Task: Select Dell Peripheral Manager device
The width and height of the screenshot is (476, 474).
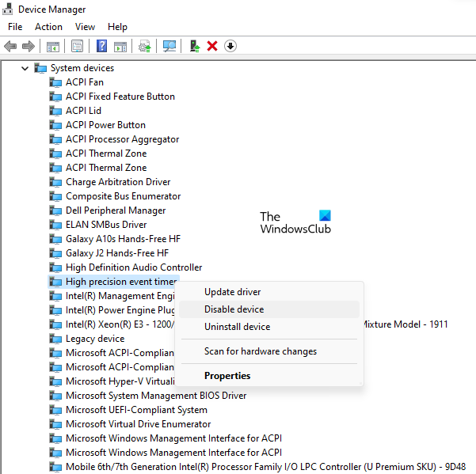Action: tap(116, 210)
